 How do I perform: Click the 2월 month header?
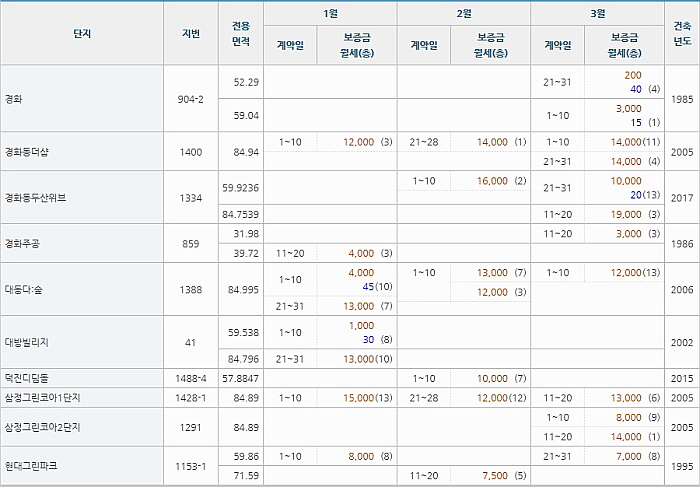[464, 14]
